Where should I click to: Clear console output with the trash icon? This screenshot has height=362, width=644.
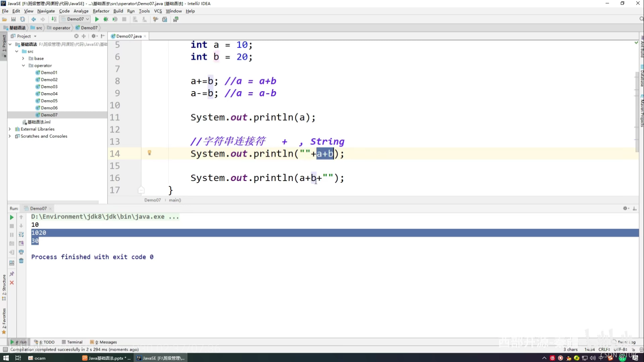pyautogui.click(x=21, y=261)
